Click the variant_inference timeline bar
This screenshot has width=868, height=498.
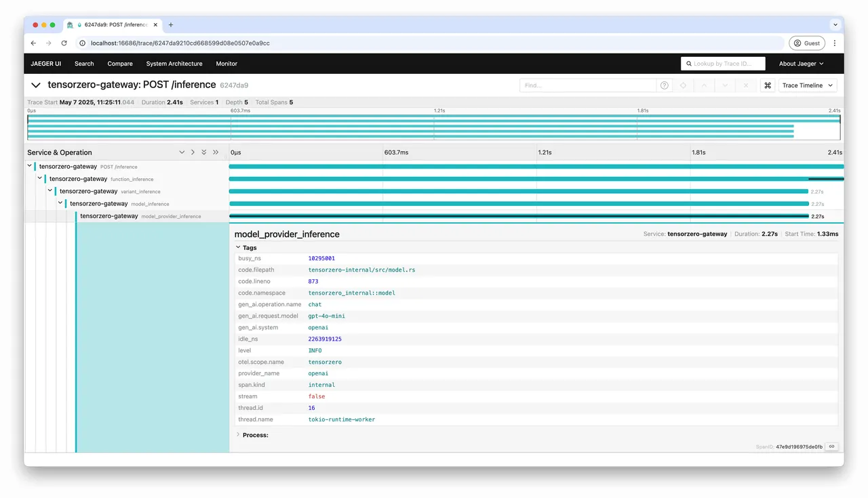click(x=519, y=191)
